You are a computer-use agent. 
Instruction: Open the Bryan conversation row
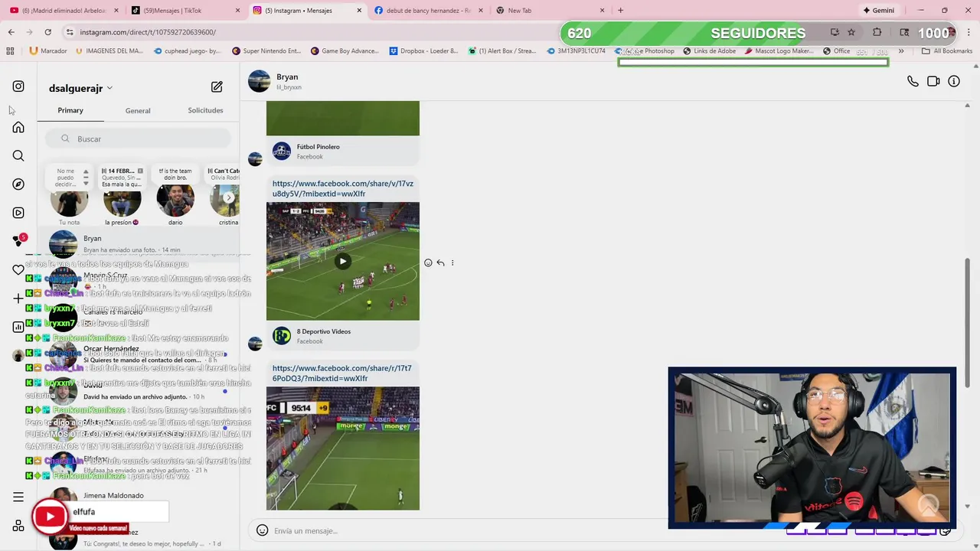point(138,244)
